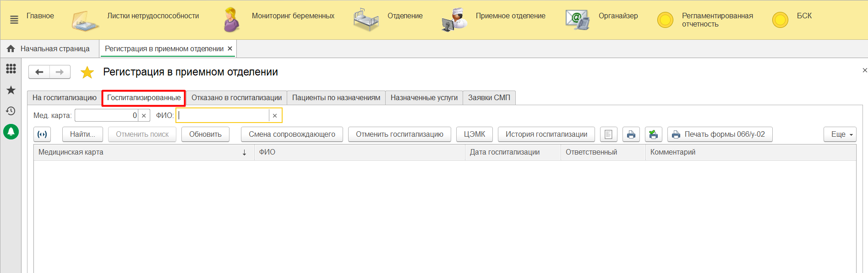Open the functions grid icon in sidebar
Screen dimensions: 868x273
pyautogui.click(x=11, y=69)
